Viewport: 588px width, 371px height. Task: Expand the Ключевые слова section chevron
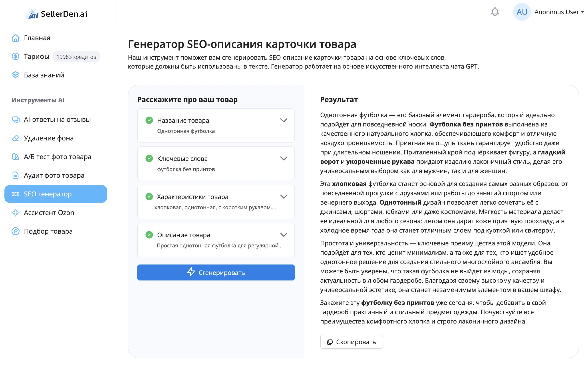(284, 158)
